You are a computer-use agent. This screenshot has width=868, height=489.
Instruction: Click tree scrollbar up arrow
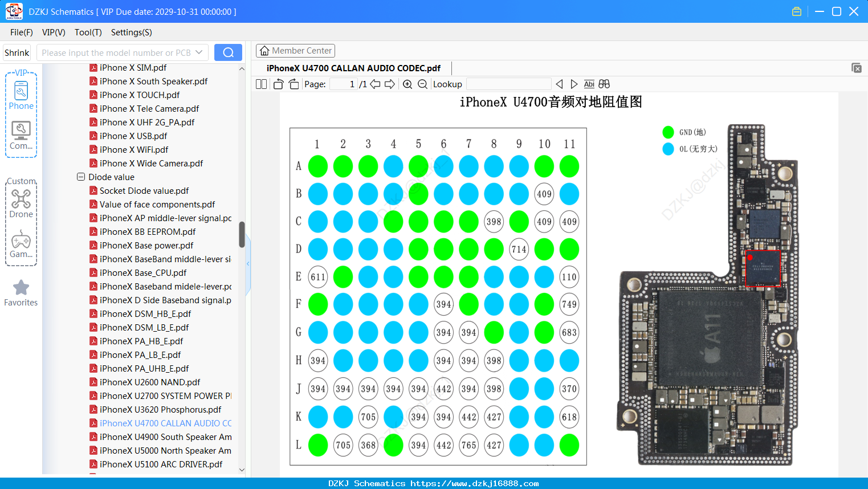point(242,68)
